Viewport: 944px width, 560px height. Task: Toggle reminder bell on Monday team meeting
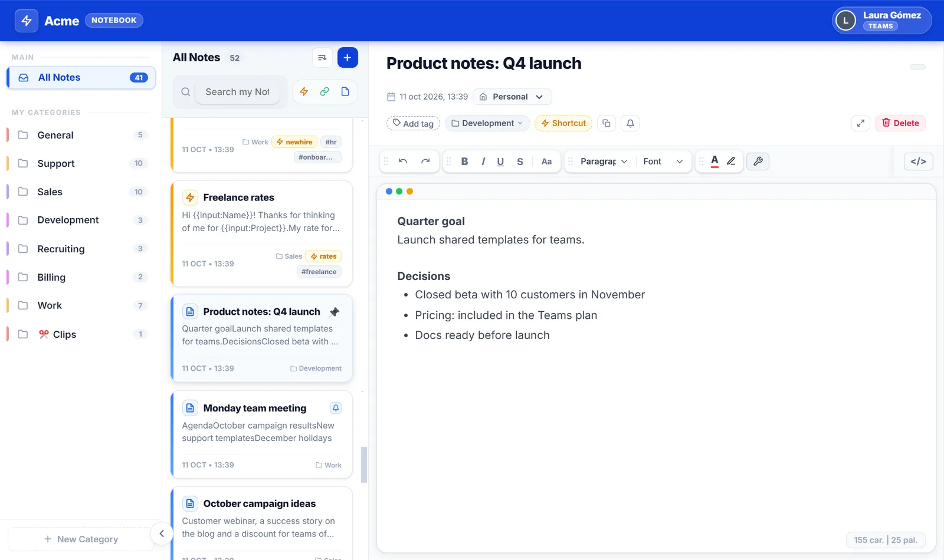pos(335,408)
